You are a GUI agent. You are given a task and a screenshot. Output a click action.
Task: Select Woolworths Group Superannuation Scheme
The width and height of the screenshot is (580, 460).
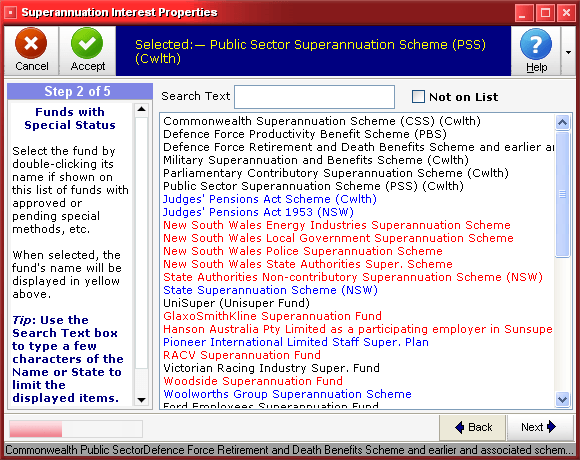pyautogui.click(x=287, y=394)
